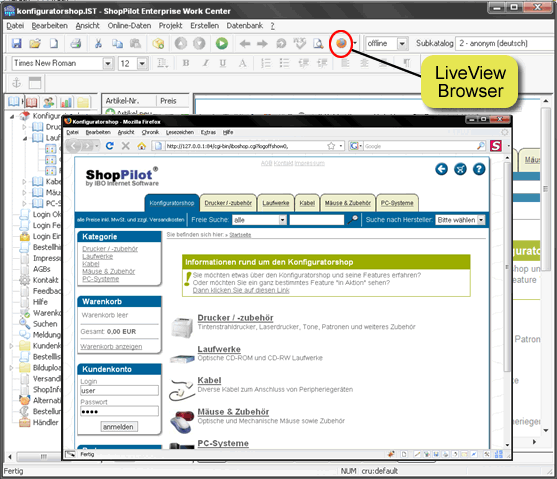This screenshot has height=479, width=557.
Task: Click the Firefox URL address bar
Action: pos(246,146)
